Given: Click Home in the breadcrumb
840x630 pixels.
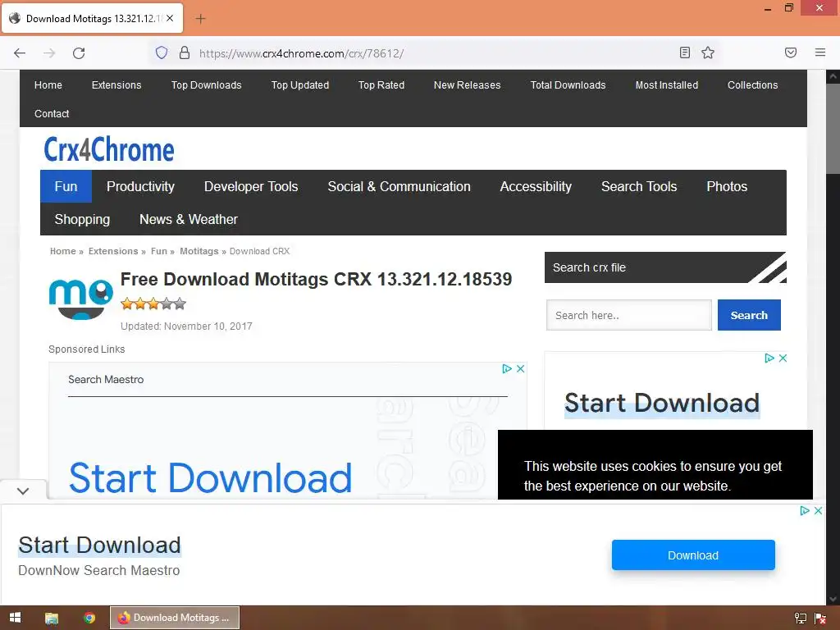Looking at the screenshot, I should pos(62,251).
